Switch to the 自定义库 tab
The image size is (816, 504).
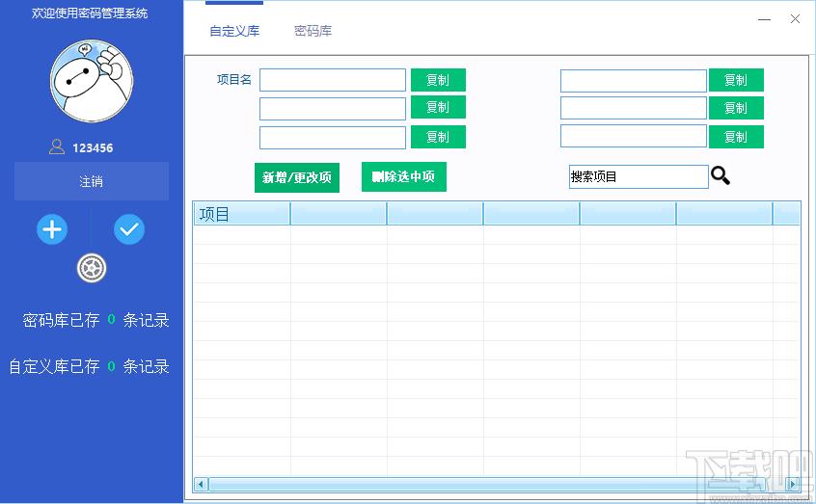click(x=234, y=31)
